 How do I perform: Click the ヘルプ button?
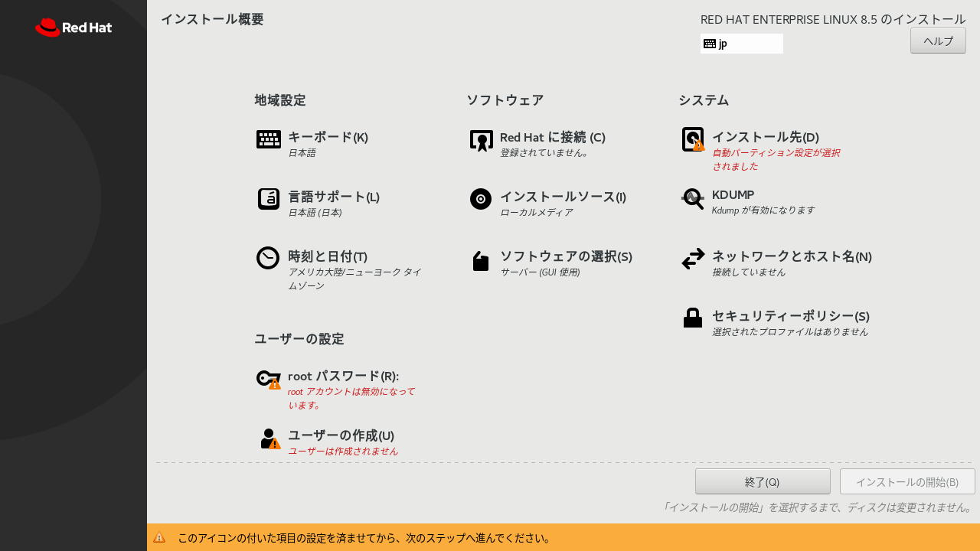pos(937,41)
